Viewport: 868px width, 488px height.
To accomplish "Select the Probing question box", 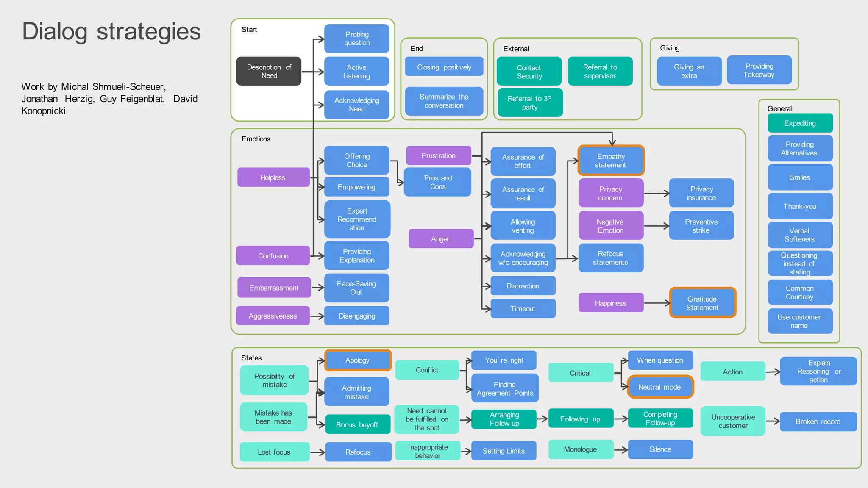I will [356, 39].
